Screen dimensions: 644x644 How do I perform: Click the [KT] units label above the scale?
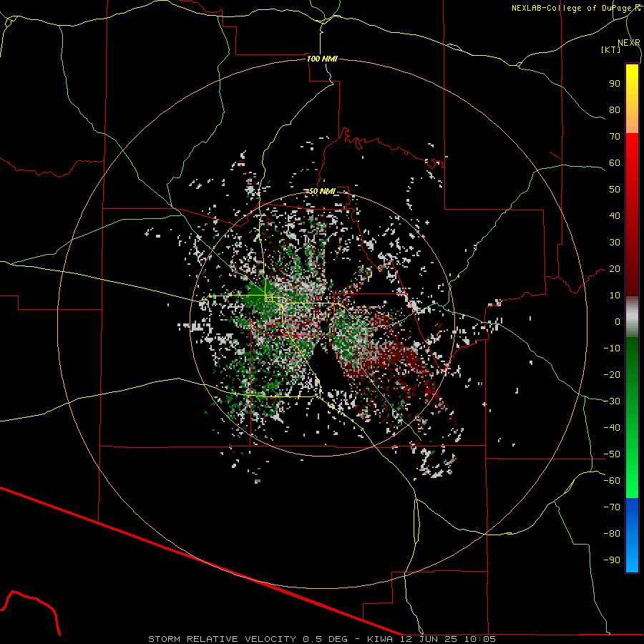point(610,49)
